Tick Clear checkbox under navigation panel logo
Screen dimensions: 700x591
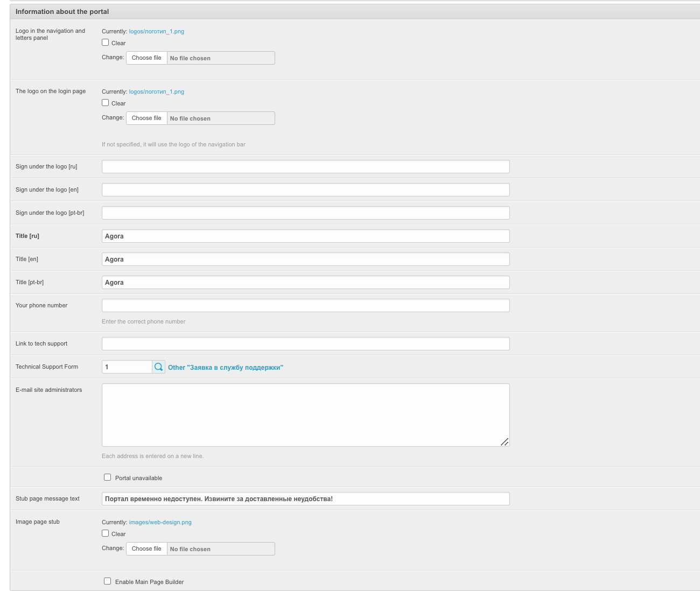tap(106, 43)
